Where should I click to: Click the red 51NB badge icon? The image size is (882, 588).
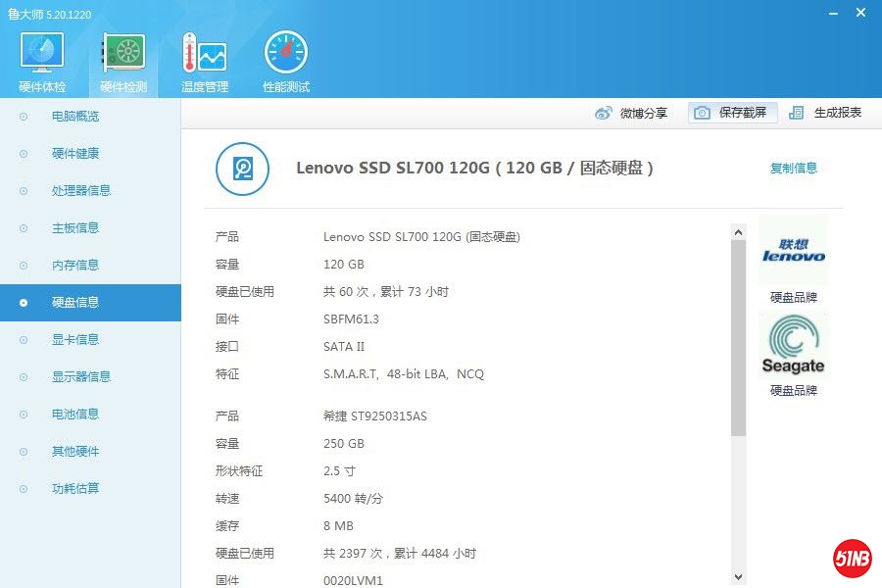click(853, 559)
